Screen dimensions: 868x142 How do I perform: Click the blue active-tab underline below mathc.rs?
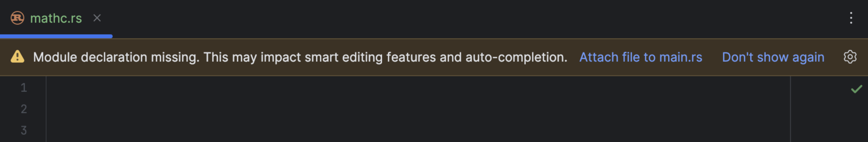coord(56,36)
